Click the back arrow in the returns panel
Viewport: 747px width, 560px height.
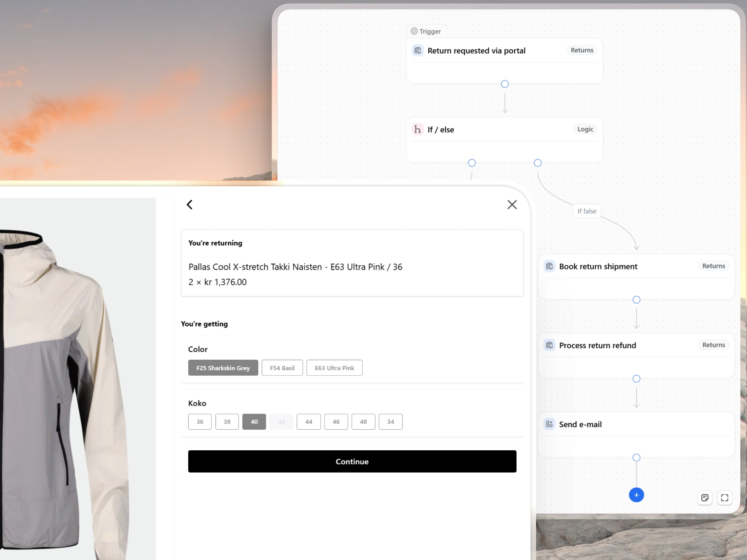189,204
